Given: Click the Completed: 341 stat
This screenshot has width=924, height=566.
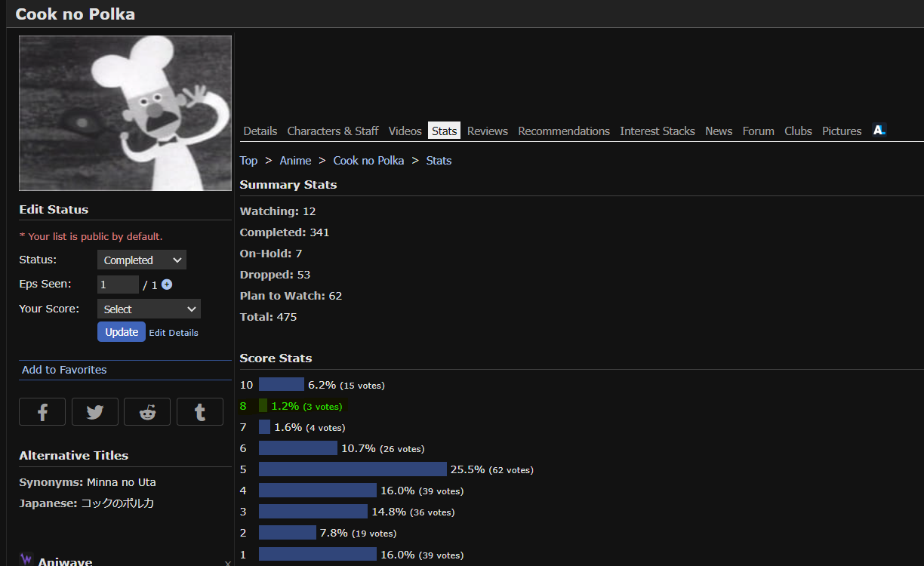Looking at the screenshot, I should (x=285, y=232).
